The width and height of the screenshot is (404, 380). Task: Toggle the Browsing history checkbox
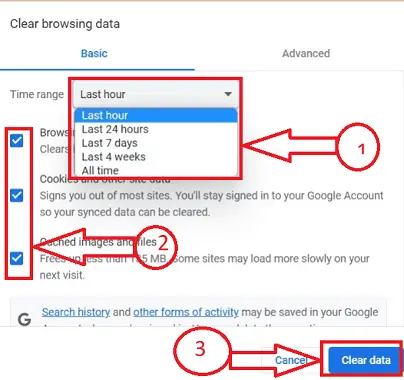[x=17, y=141]
